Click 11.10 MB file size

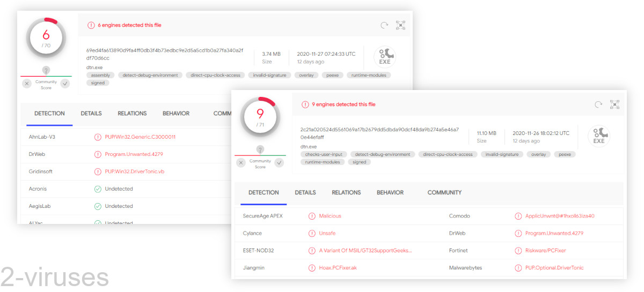pyautogui.click(x=487, y=133)
